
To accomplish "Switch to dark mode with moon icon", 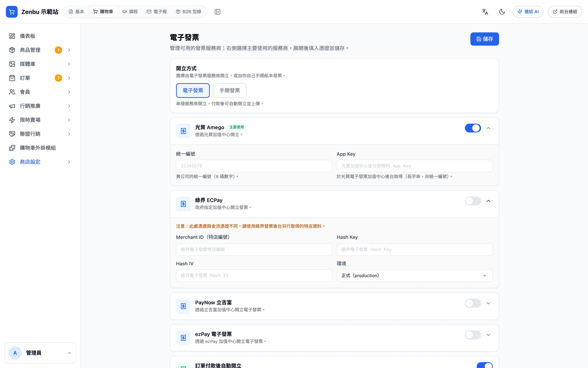I will 502,12.
